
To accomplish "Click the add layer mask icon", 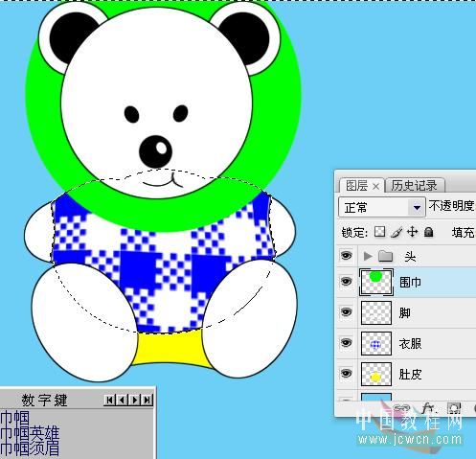I will 454,408.
